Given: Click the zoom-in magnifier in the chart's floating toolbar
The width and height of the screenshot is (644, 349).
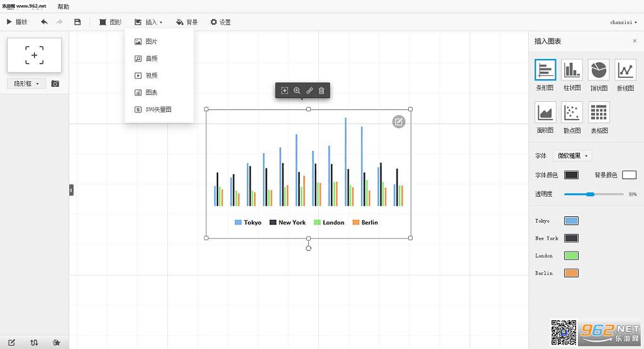Looking at the screenshot, I should 297,91.
